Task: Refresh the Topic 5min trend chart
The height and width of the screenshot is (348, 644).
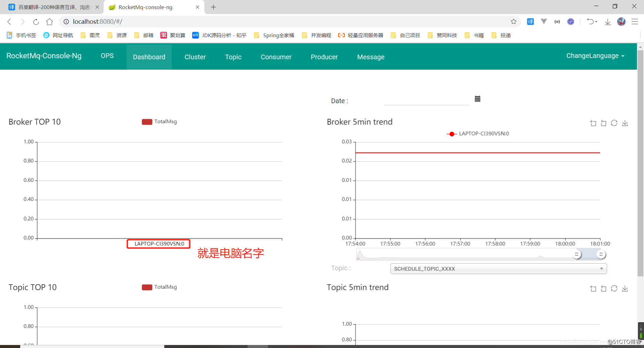Action: click(x=614, y=288)
